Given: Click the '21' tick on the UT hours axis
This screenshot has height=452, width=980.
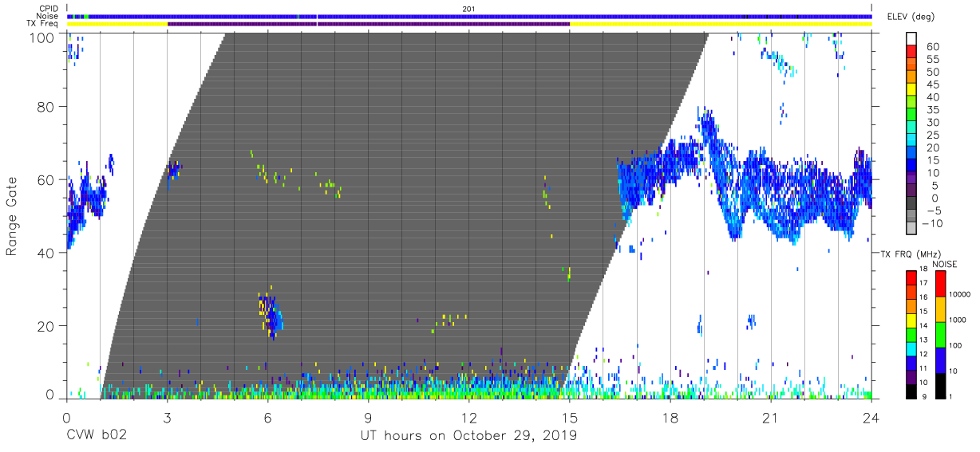Looking at the screenshot, I should pos(770,418).
